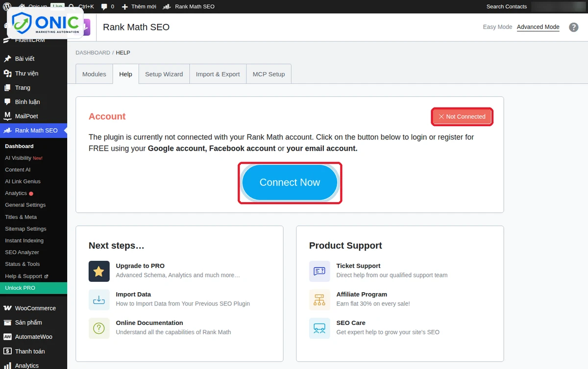This screenshot has width=588, height=369.
Task: Click the Ticket Support chat icon
Action: 319,271
